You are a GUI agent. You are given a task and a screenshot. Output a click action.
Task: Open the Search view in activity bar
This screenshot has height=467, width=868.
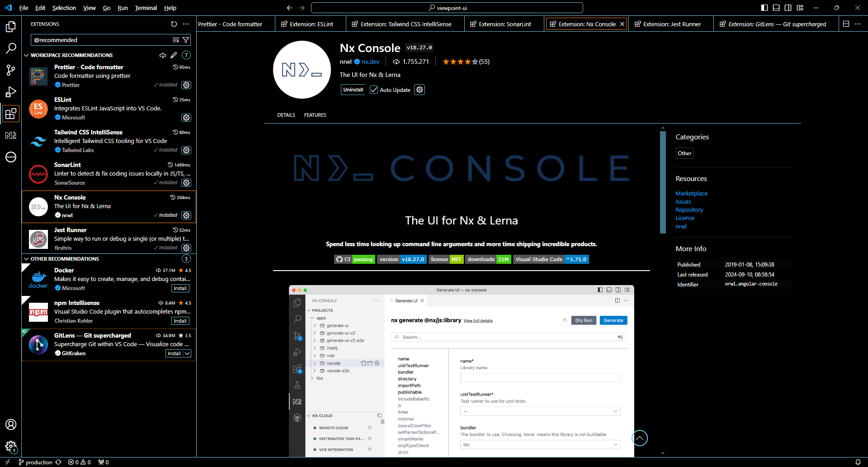tap(11, 48)
